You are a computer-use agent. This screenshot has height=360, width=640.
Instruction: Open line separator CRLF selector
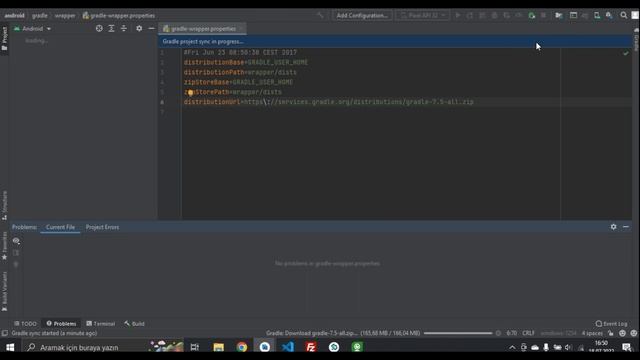pos(528,333)
